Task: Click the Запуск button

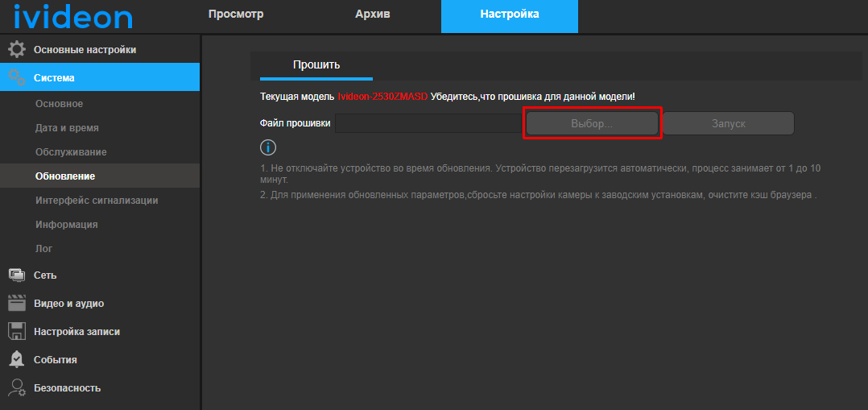Action: click(729, 123)
